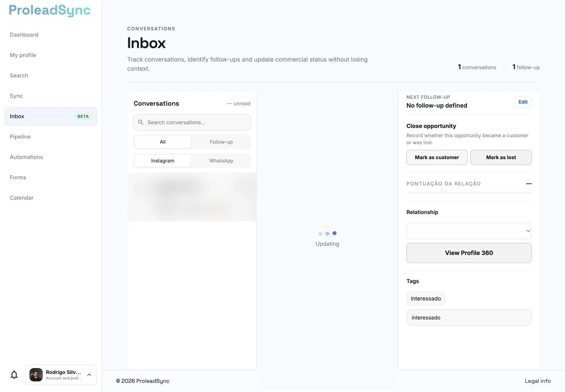Screen dimensions: 565x392
Task: Click Rodrigo Silva's avatar picture
Action: click(36, 375)
